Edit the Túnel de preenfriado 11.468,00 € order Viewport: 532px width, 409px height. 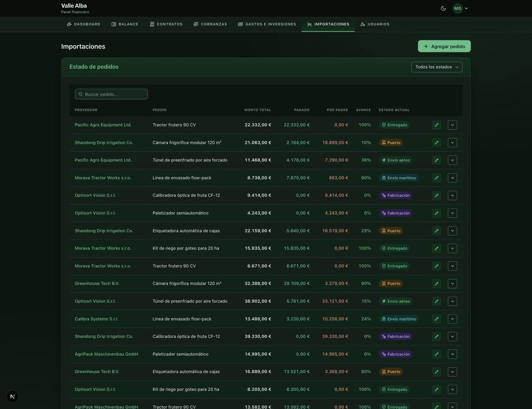(x=436, y=160)
